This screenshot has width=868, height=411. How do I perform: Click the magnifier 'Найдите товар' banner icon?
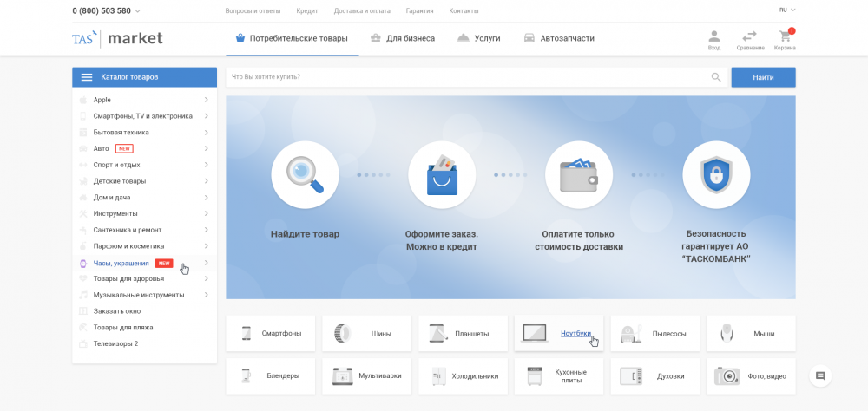[305, 175]
